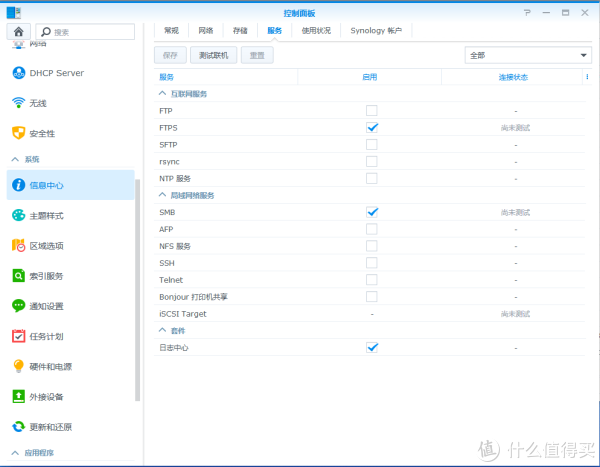Switch to the 网络 tab
600x467 pixels.
pos(205,31)
